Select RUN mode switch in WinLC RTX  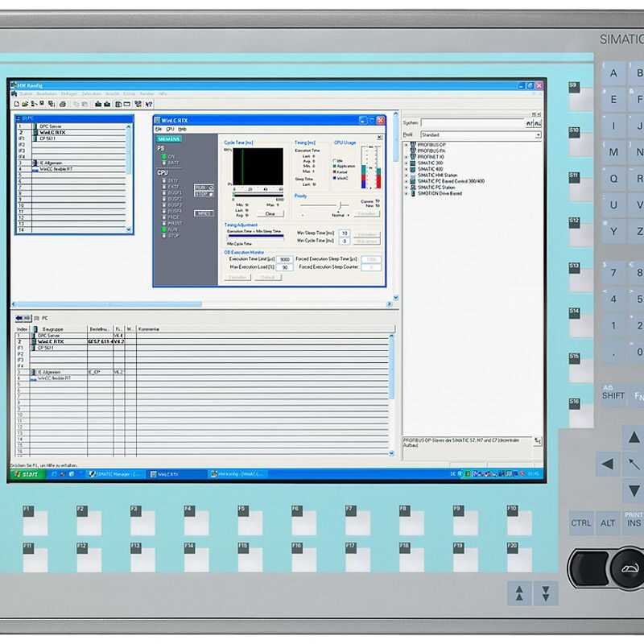[204, 188]
